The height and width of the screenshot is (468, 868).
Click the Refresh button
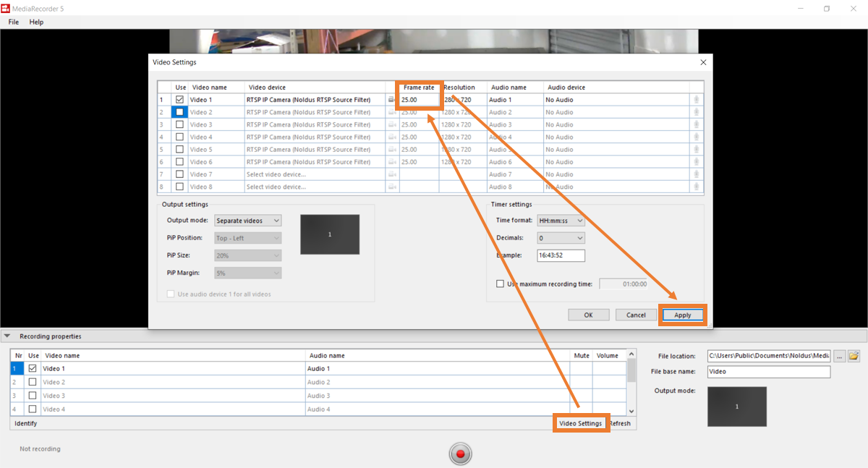[620, 423]
